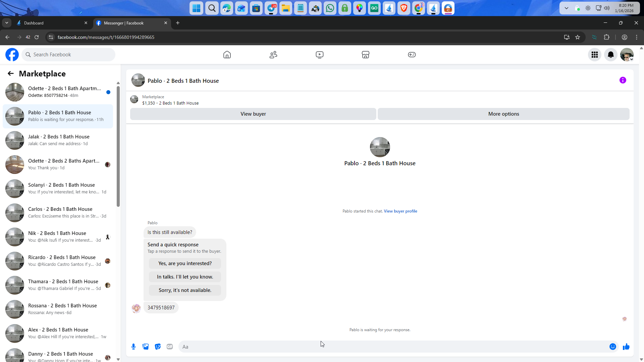Open the sticker picker icon
Image resolution: width=644 pixels, height=362 pixels.
pyautogui.click(x=158, y=347)
